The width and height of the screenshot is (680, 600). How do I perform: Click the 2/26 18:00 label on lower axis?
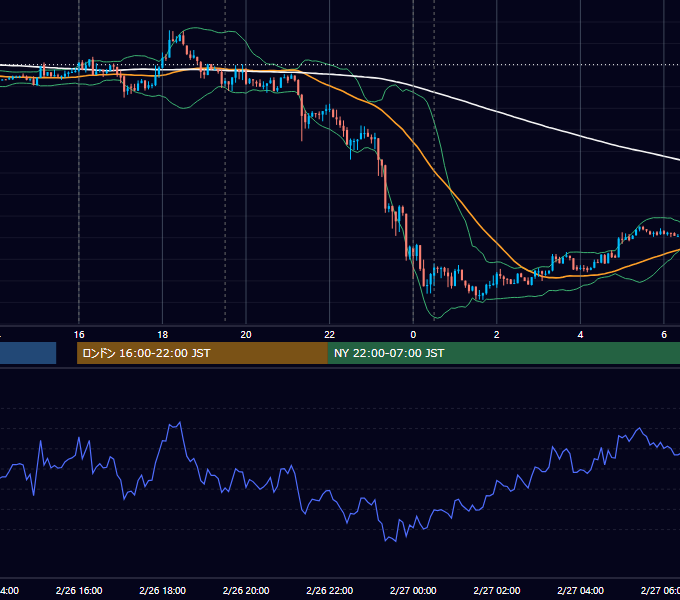(163, 590)
